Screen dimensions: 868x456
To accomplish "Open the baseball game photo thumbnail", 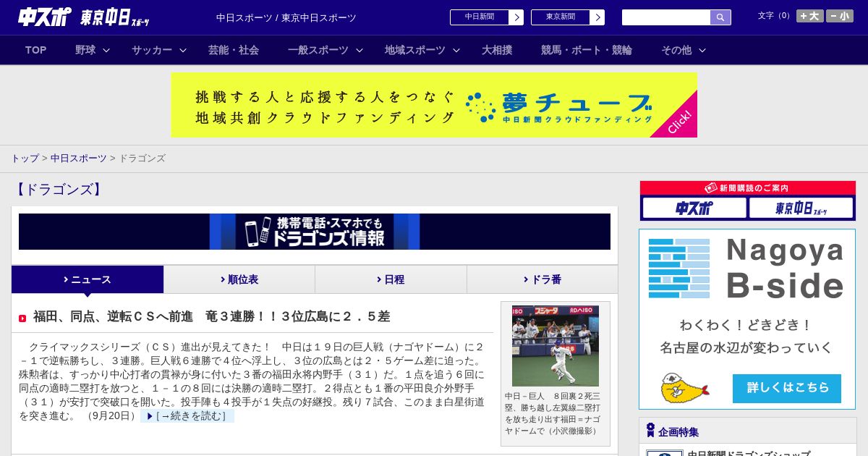I will tap(556, 346).
